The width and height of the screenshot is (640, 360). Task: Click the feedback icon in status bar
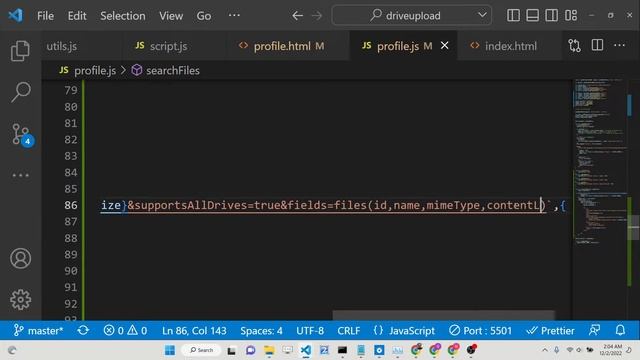point(595,330)
